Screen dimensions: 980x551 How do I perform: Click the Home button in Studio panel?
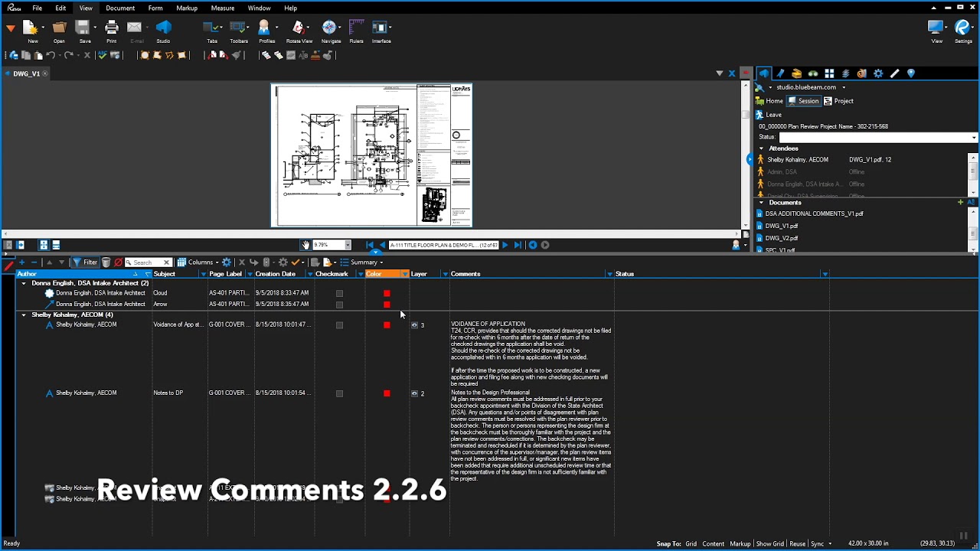769,101
